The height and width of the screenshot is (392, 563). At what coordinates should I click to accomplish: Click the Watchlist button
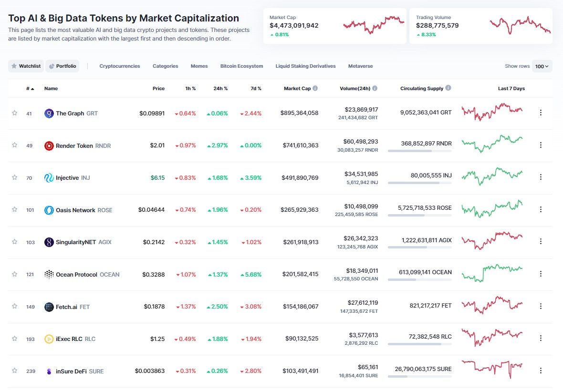(x=26, y=66)
